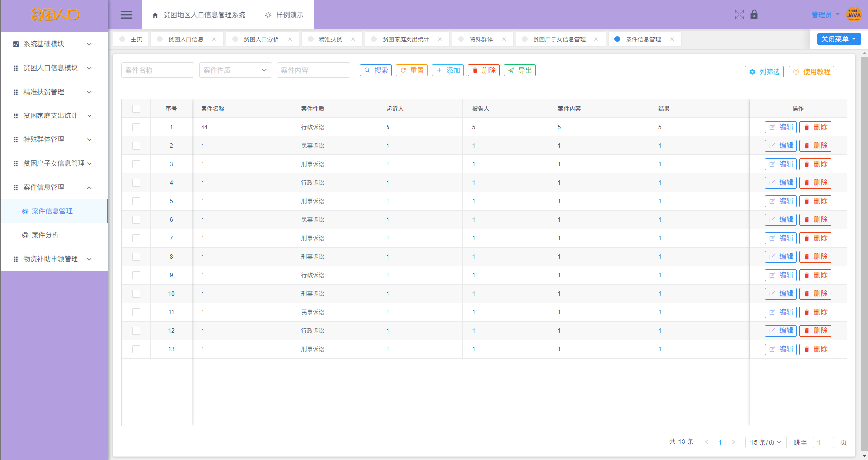Check the checkbox for row 1
868x460 pixels.
(136, 127)
